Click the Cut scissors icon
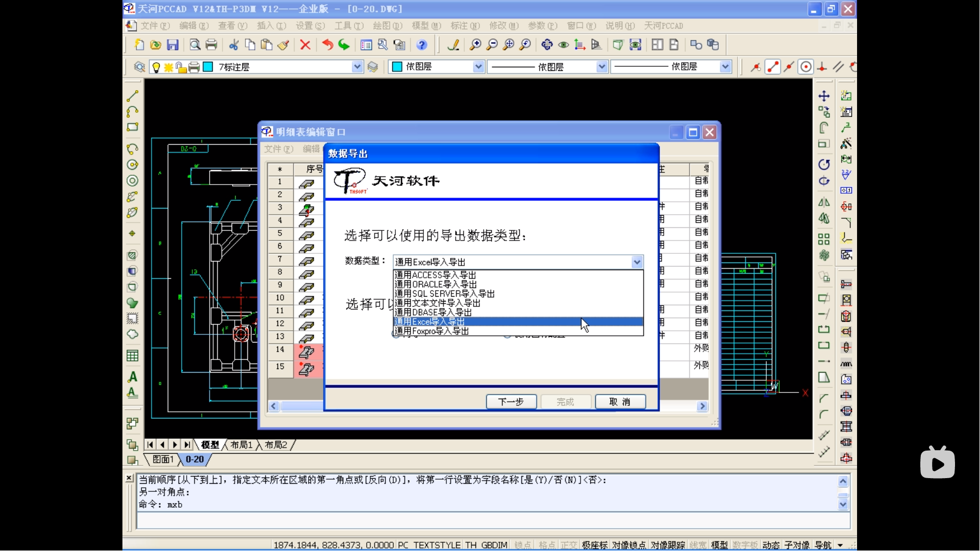The image size is (980, 551). click(x=234, y=45)
